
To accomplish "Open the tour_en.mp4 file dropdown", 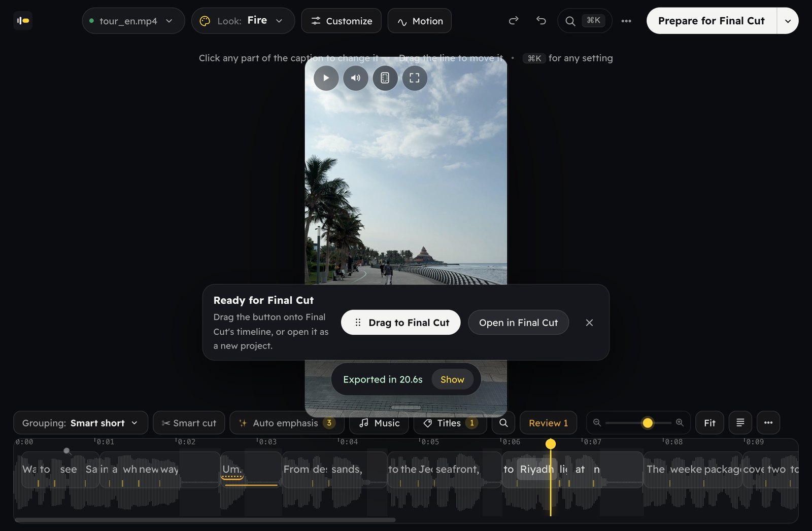I will 133,21.
